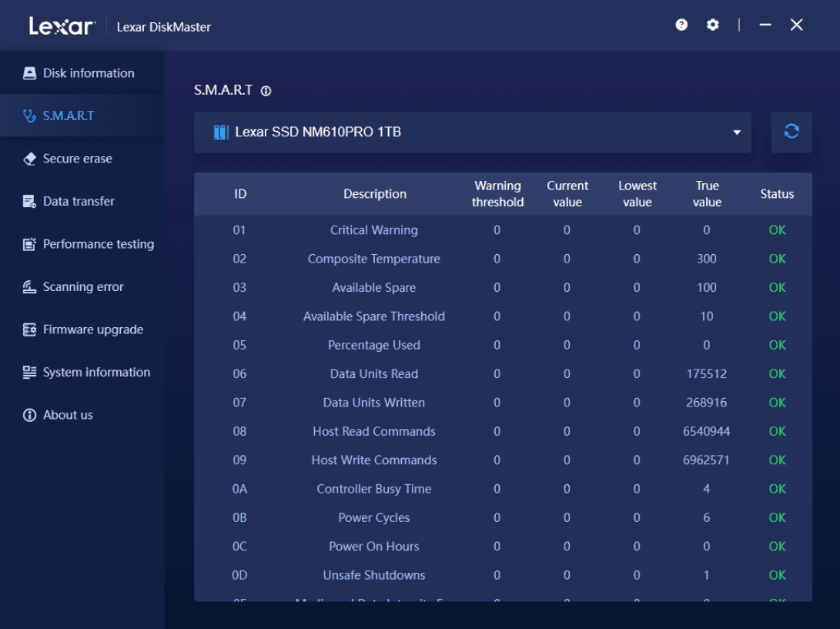Viewport: 840px width, 629px height.
Task: Refresh S.M.A.R.T data with the refresh icon
Action: pyautogui.click(x=791, y=132)
